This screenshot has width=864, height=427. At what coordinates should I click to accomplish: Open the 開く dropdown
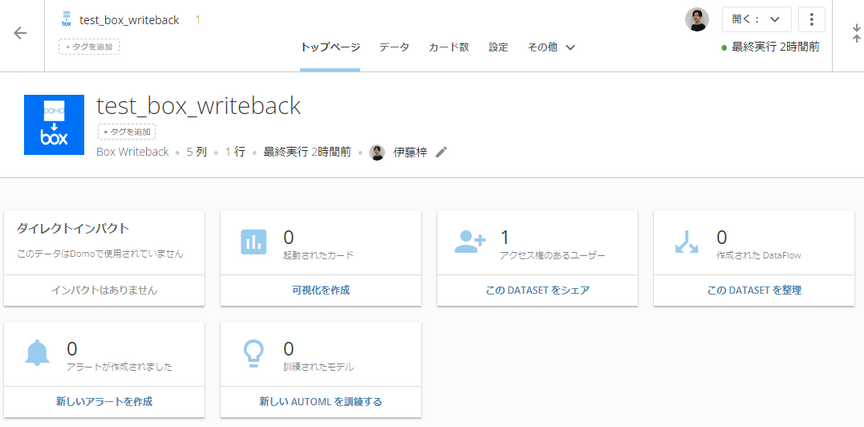(x=757, y=19)
